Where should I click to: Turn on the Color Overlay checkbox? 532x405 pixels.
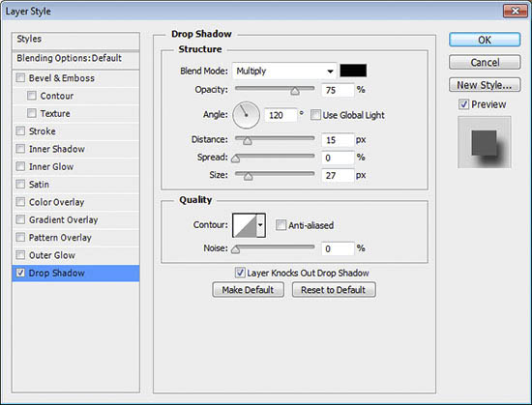[x=20, y=202]
